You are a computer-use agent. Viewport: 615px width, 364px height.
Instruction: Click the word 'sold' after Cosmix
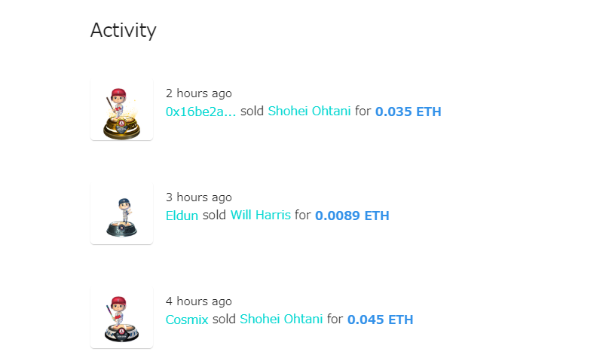[224, 319]
